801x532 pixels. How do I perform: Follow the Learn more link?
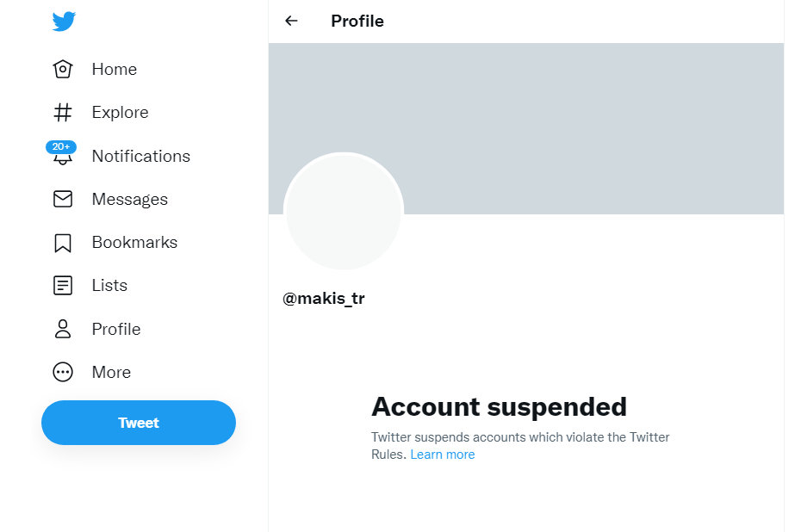pos(442,455)
